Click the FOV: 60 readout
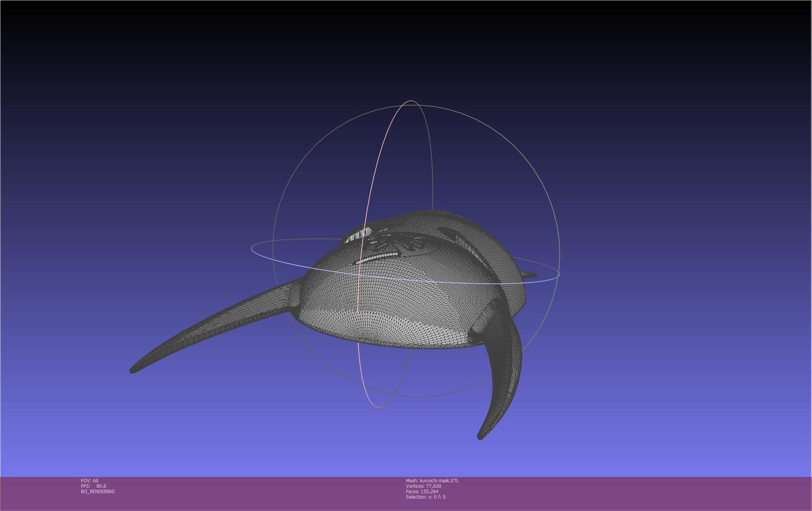 [x=89, y=481]
